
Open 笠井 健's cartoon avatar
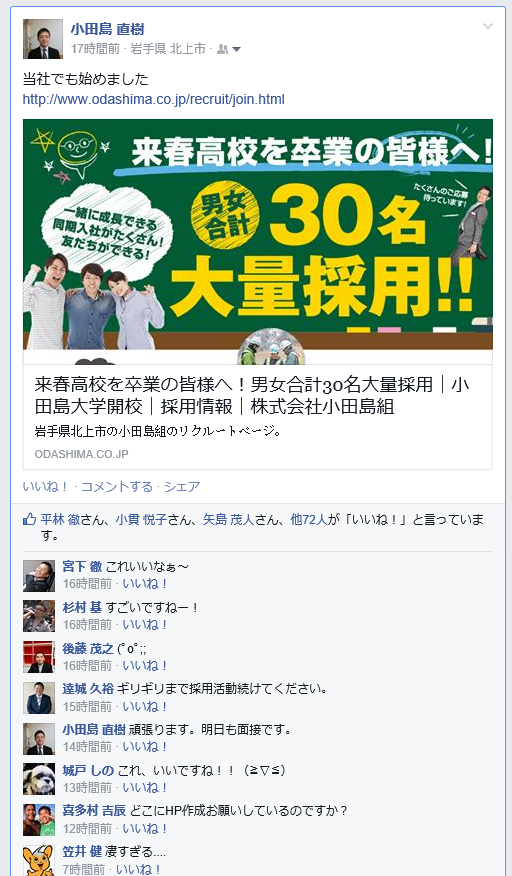pos(39,860)
